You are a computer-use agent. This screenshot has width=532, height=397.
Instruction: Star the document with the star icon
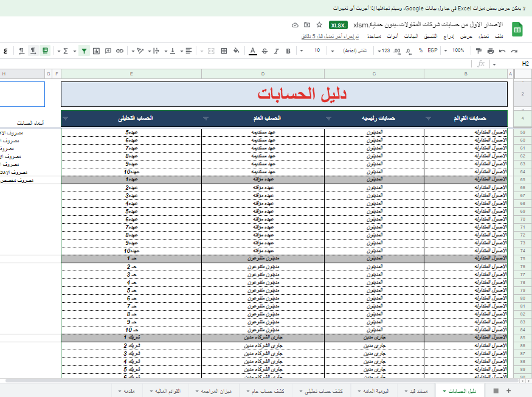pos(319,25)
